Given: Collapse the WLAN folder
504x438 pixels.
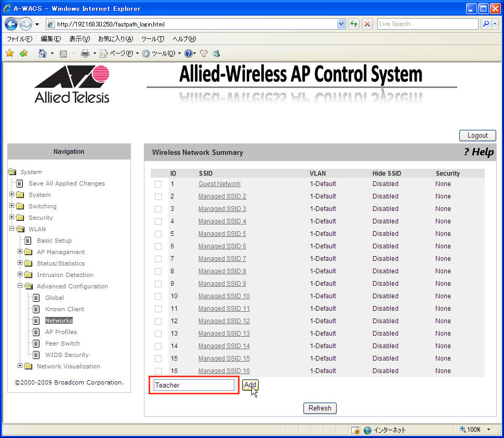Looking at the screenshot, I should coord(11,229).
